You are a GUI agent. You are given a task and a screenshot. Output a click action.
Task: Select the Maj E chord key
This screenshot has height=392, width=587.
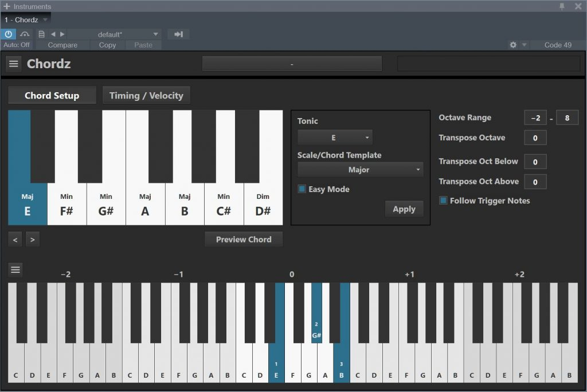click(x=28, y=205)
